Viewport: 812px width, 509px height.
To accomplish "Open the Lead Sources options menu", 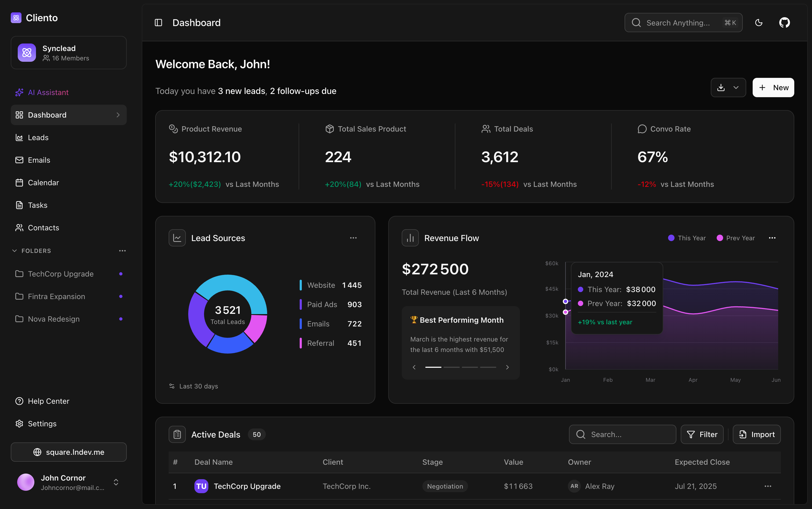I will 353,238.
